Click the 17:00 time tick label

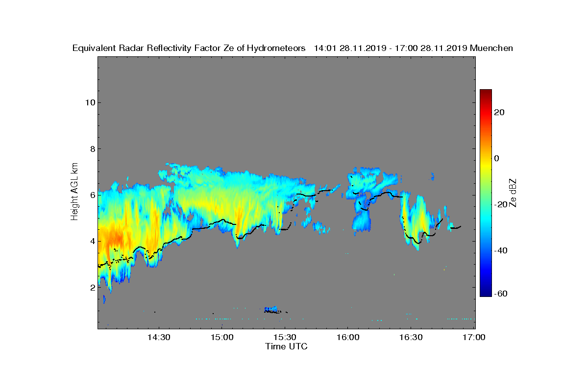pos(474,337)
